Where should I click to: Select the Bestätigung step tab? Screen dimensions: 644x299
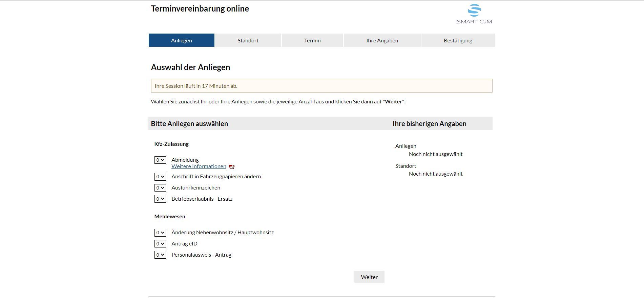click(x=458, y=40)
